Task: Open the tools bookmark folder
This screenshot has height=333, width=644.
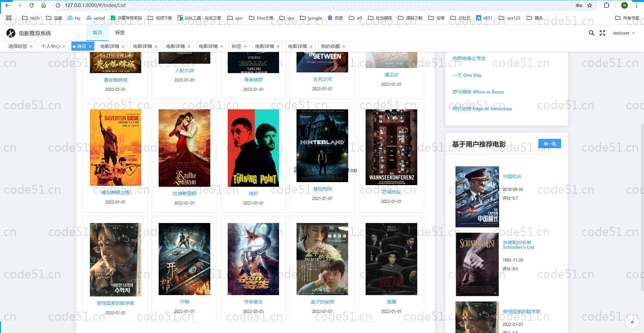Action: tap(31, 18)
